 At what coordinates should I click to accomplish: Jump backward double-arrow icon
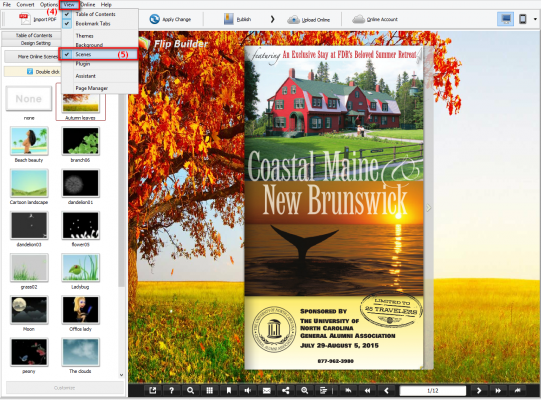tap(367, 390)
